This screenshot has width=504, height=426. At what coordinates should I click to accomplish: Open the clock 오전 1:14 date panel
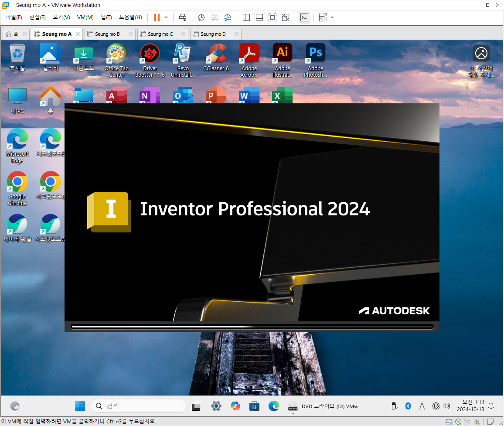pos(470,406)
